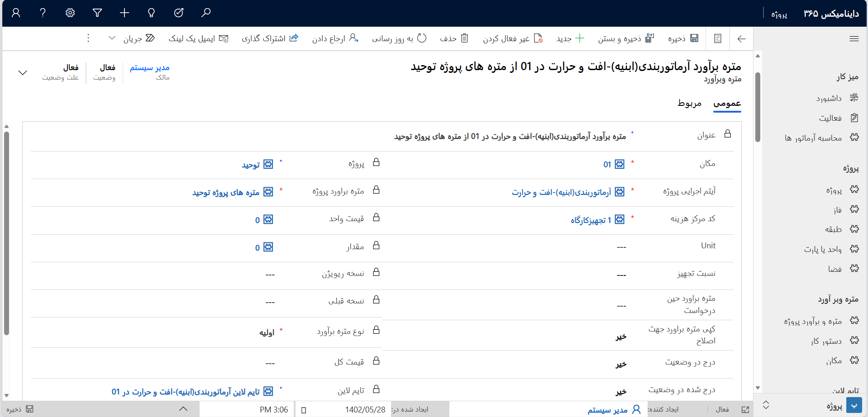
Task: Click the lightbulb assistant icon
Action: tap(152, 13)
